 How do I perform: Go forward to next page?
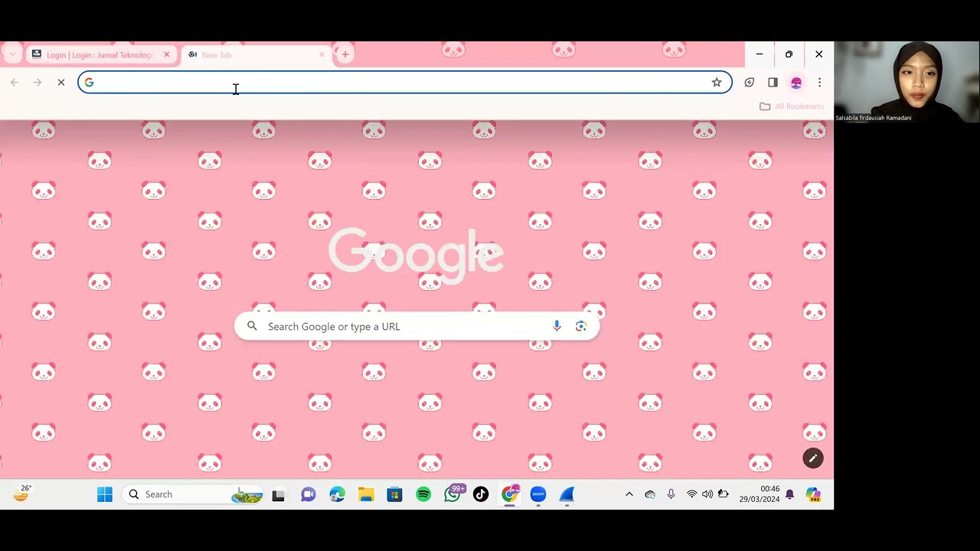pos(38,82)
